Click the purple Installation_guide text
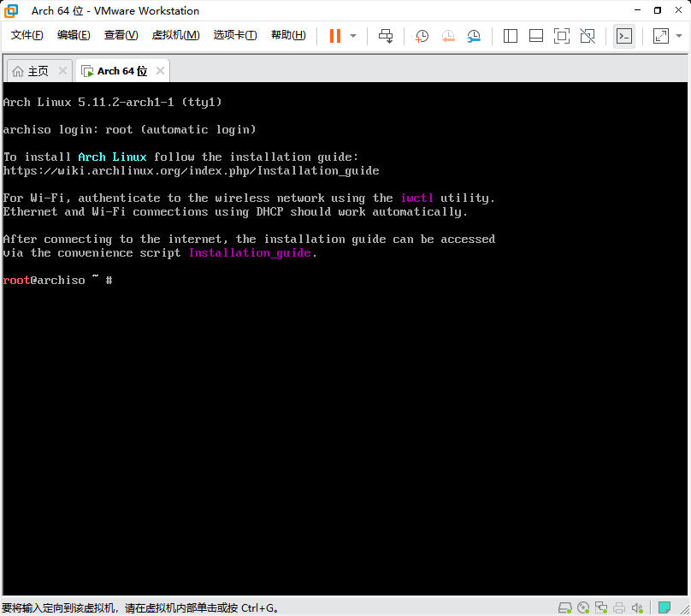Viewport: 691px width, 616px height. 250,253
